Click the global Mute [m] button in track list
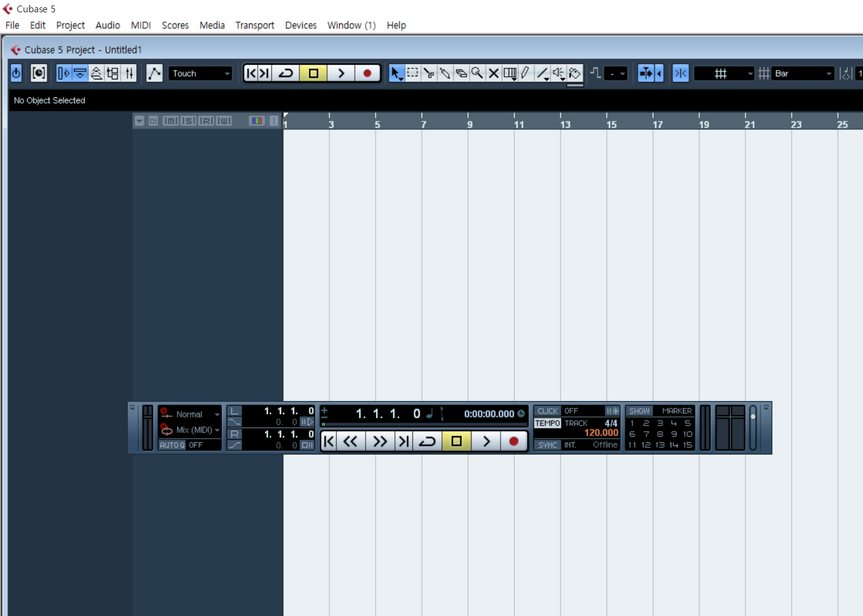The height and width of the screenshot is (616, 863). (x=171, y=121)
